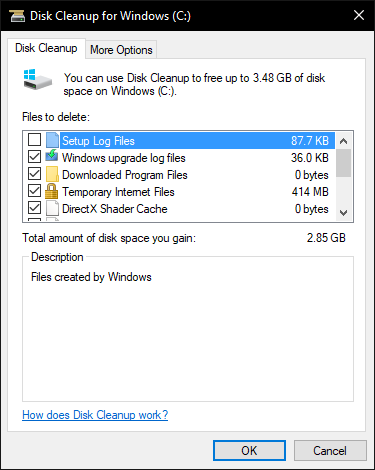
Task: Click the Windows drive icon beside the summary text
Action: tap(38, 80)
